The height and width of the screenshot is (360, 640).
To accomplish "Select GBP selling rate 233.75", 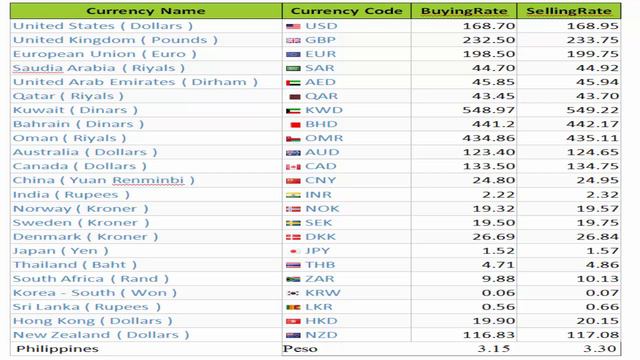I will (x=593, y=40).
